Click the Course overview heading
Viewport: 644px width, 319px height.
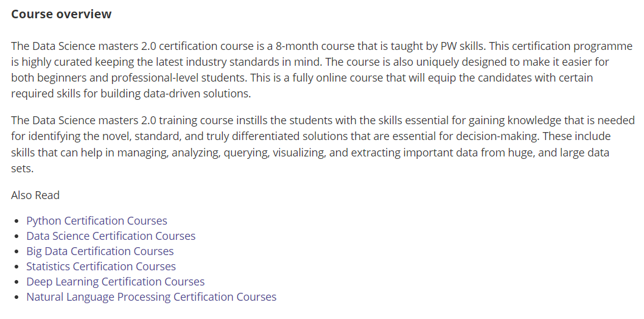tap(61, 14)
